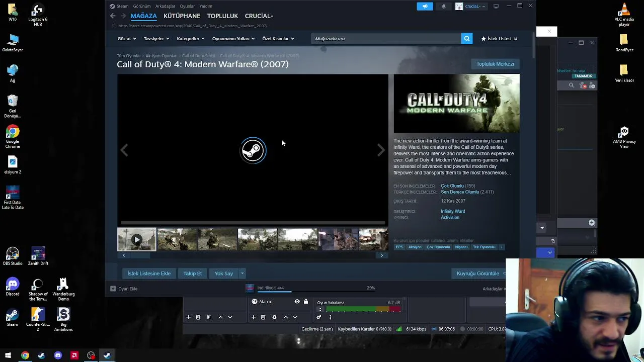Expand the Kategoriler dropdown
644x362 pixels.
[x=191, y=39]
